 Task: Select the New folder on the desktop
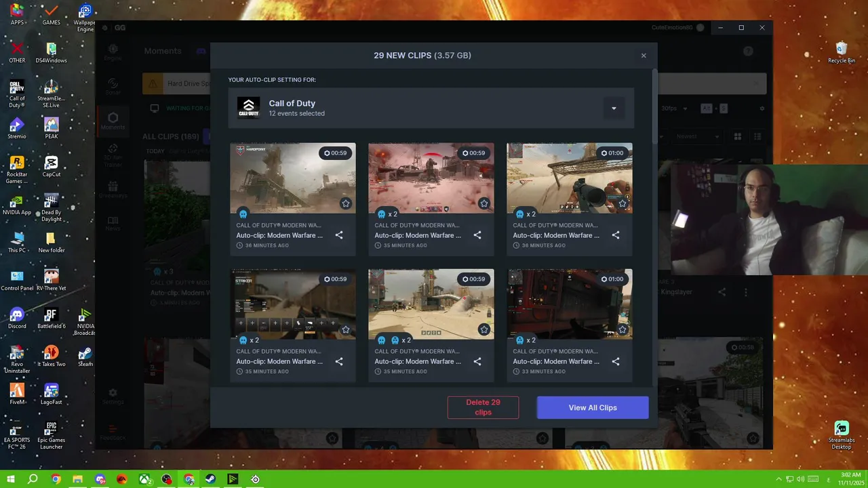coord(51,242)
